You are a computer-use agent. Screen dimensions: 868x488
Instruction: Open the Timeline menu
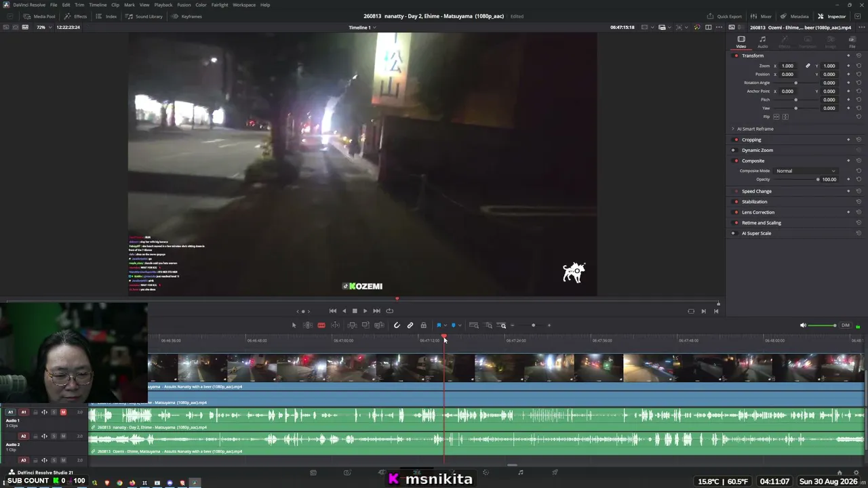tap(98, 5)
